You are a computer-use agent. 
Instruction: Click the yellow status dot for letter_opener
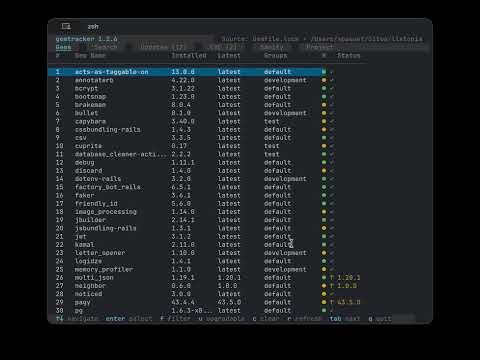pos(324,253)
